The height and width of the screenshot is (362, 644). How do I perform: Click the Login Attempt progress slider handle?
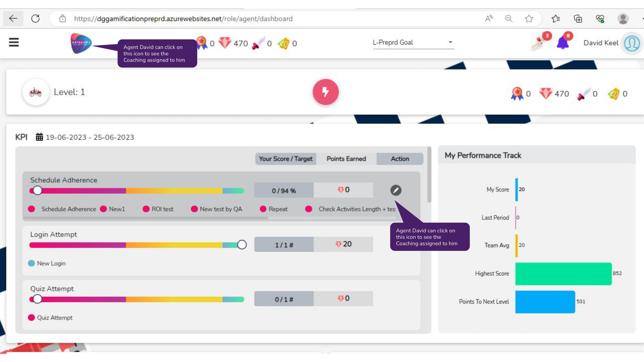click(242, 245)
